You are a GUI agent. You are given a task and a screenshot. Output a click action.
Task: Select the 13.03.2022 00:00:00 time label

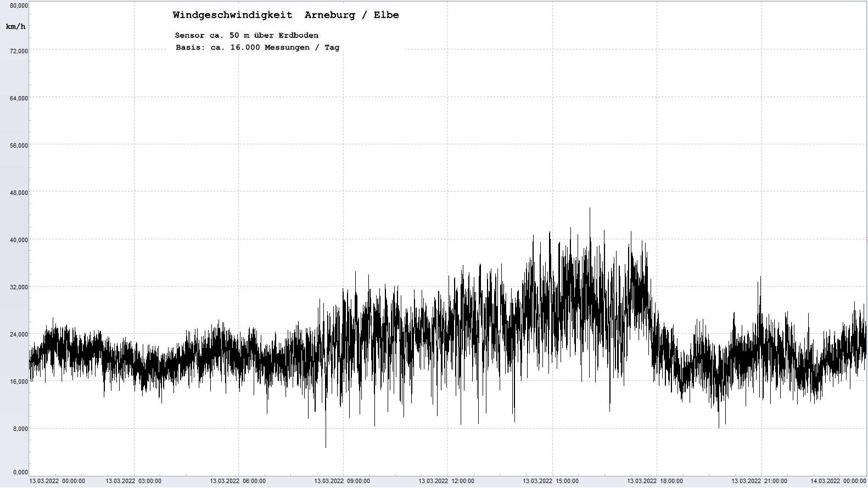coord(57,481)
